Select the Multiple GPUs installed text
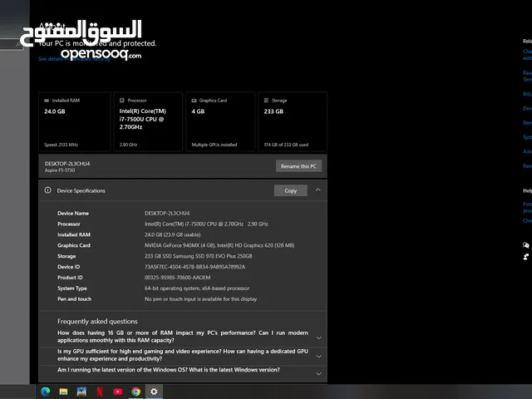The image size is (532, 399). coord(214,145)
